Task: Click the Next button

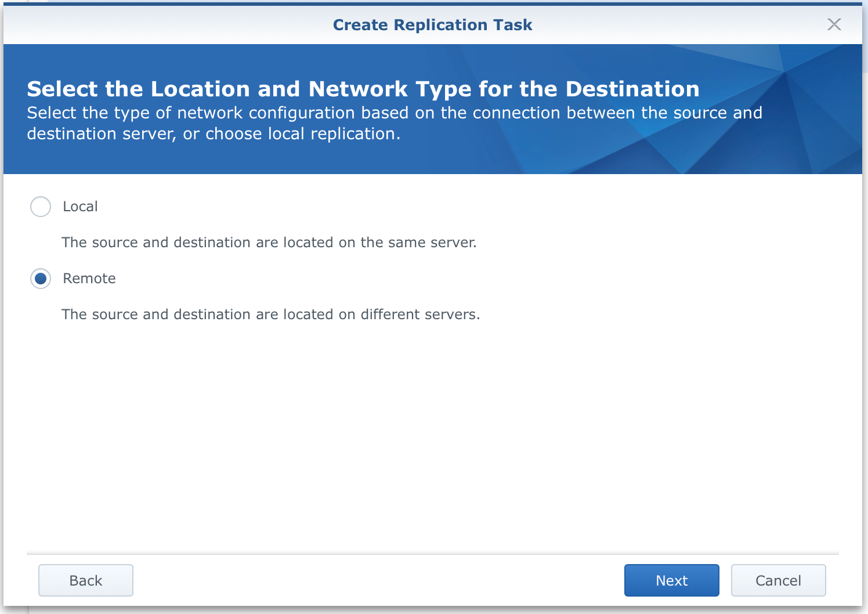Action: (671, 580)
